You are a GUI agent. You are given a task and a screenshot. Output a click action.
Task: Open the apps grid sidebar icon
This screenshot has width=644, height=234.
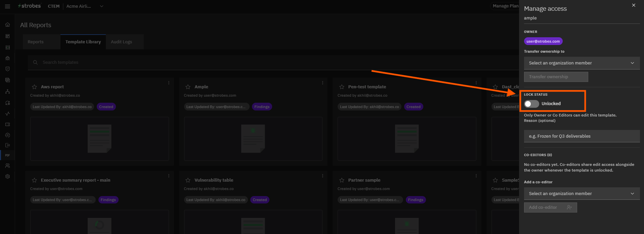tap(7, 47)
